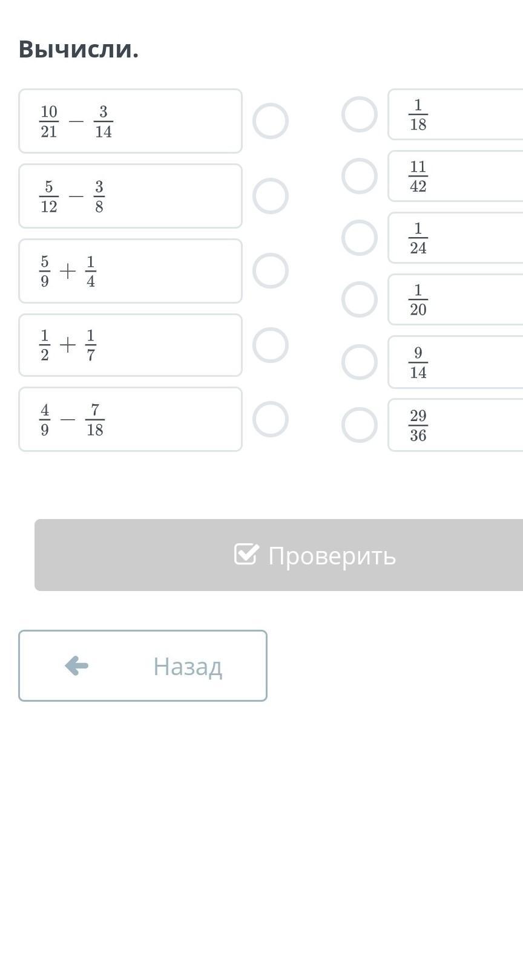Image resolution: width=523 pixels, height=980 pixels.
Task: Select the circle beside answer 1/20
Action: 360,299
